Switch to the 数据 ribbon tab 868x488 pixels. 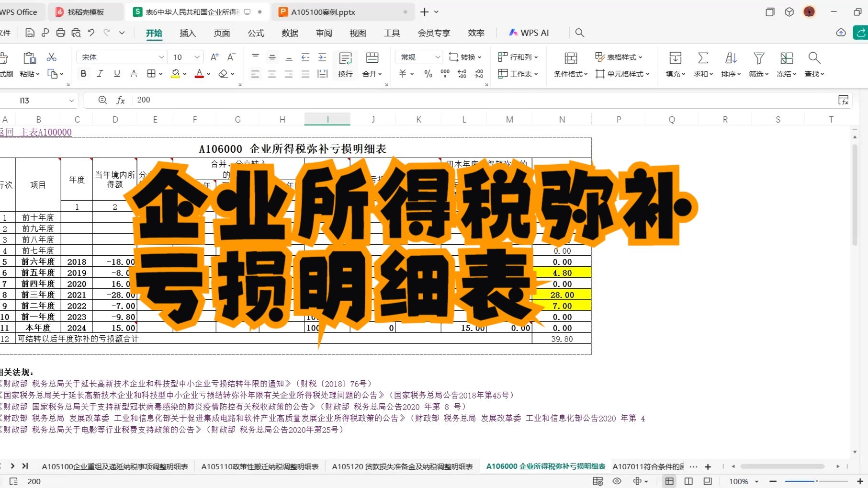pyautogui.click(x=290, y=33)
